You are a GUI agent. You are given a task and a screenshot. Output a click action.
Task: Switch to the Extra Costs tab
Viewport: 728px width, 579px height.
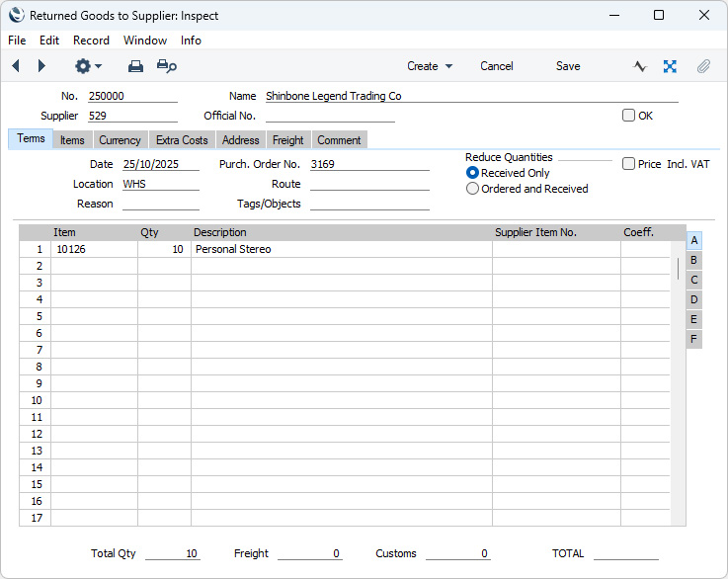[x=182, y=140]
